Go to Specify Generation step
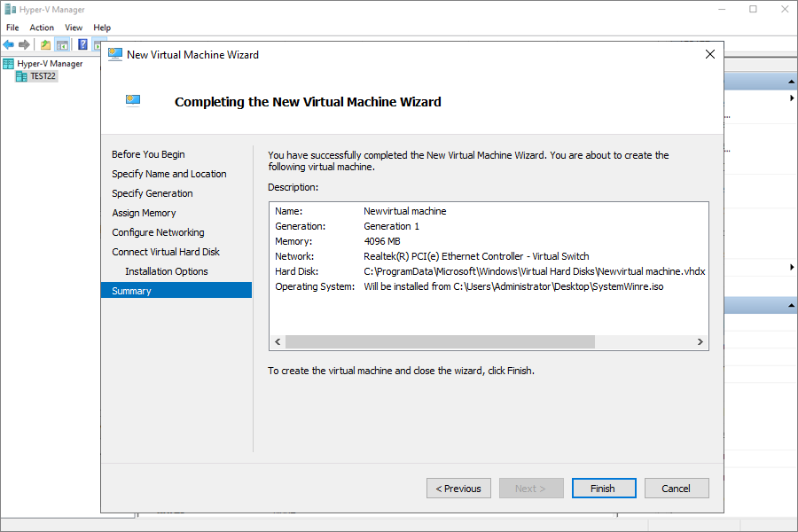The image size is (798, 532). coord(153,193)
